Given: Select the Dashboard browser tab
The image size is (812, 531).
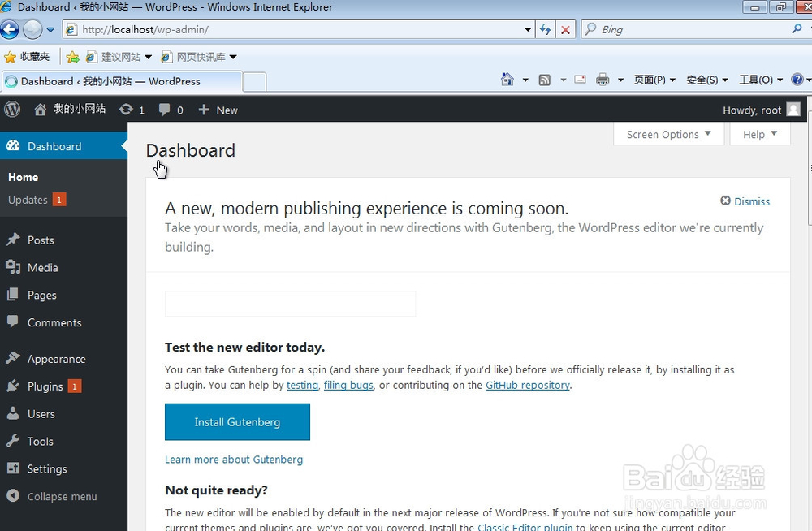Looking at the screenshot, I should pyautogui.click(x=122, y=81).
